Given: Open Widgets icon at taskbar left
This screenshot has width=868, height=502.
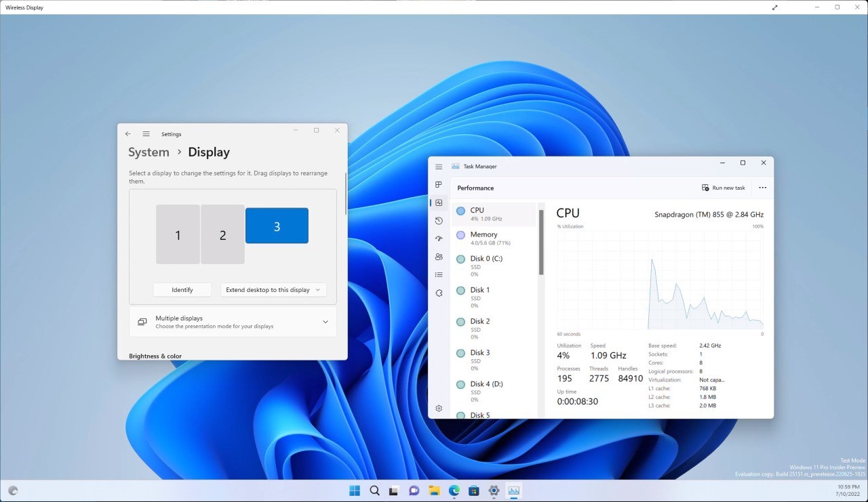Looking at the screenshot, I should point(13,490).
